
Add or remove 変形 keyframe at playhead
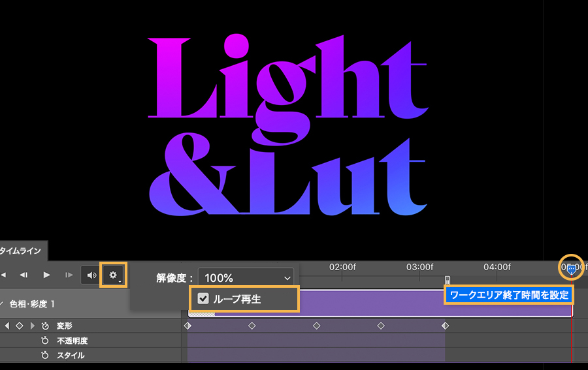pyautogui.click(x=20, y=326)
